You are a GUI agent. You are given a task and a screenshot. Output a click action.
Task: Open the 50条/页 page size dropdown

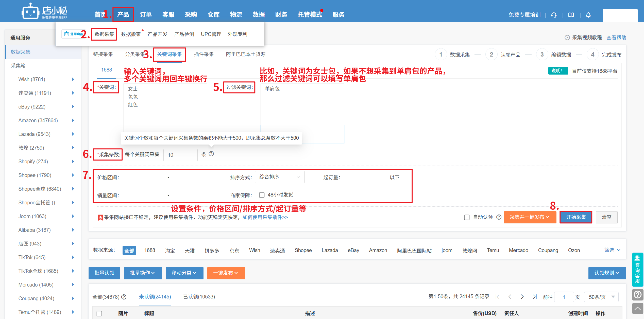601,297
